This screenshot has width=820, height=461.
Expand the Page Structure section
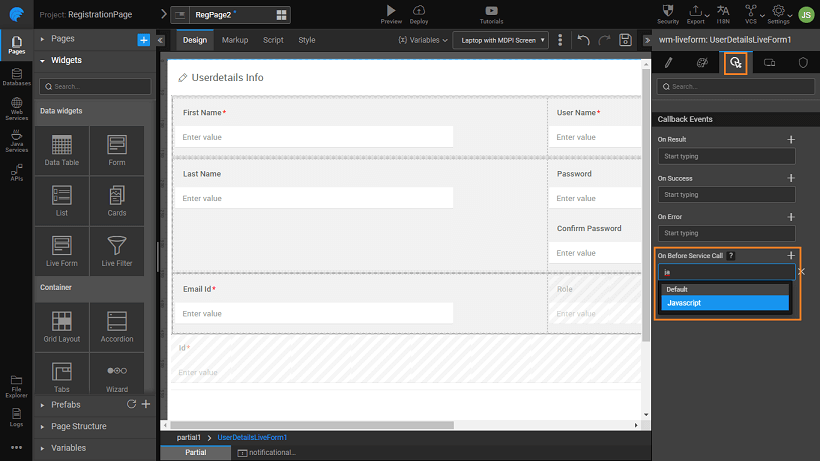click(x=78, y=427)
